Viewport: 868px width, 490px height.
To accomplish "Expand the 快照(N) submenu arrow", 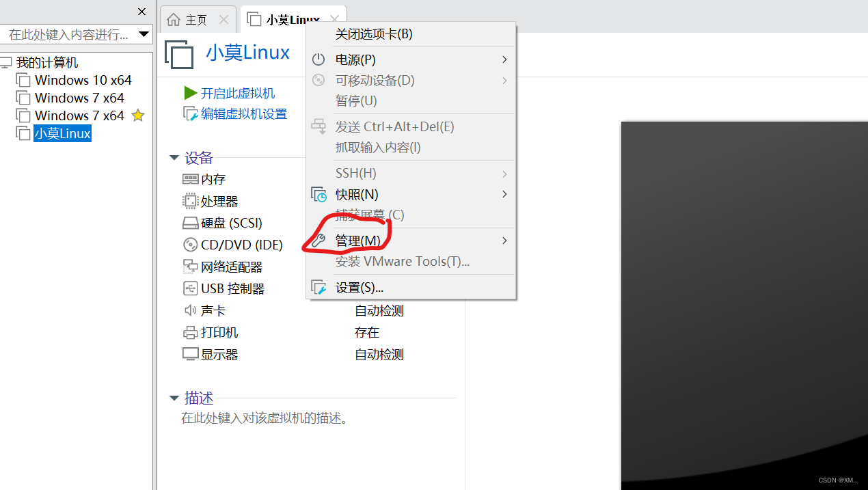I will [x=504, y=194].
